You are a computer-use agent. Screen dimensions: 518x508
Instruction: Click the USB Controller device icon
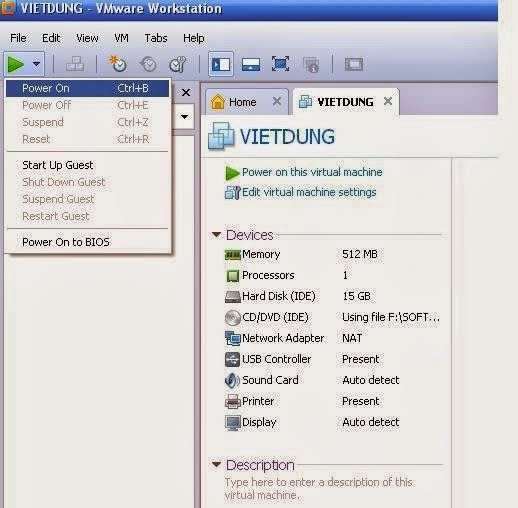[233, 359]
